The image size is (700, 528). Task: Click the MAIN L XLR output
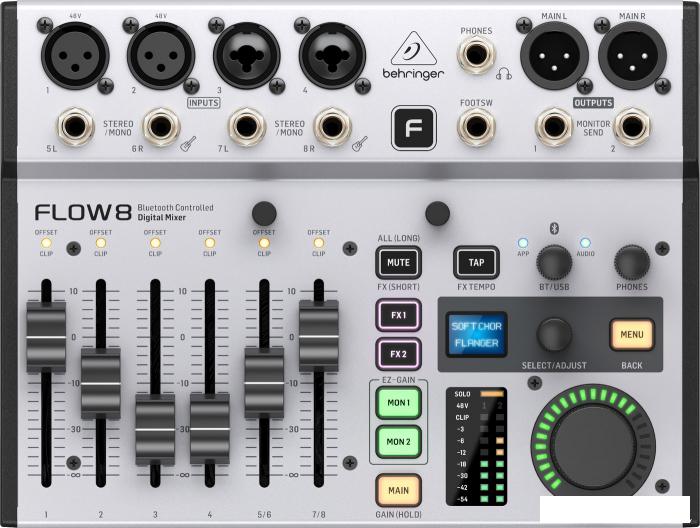click(549, 53)
